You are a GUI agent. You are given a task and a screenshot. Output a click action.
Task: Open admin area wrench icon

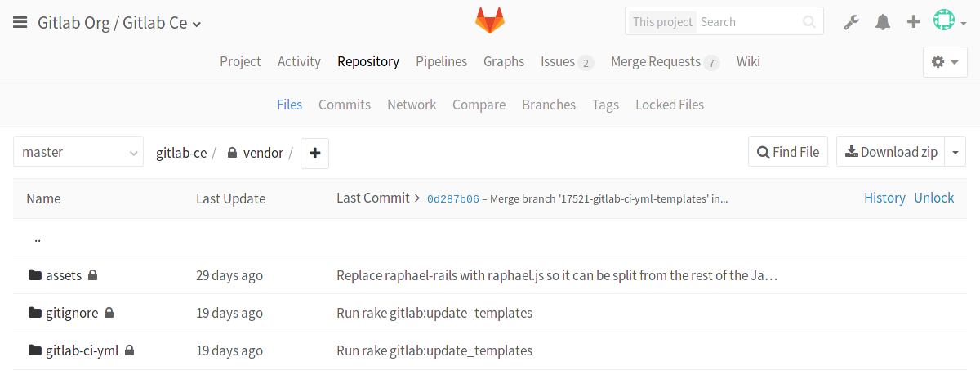pyautogui.click(x=852, y=22)
